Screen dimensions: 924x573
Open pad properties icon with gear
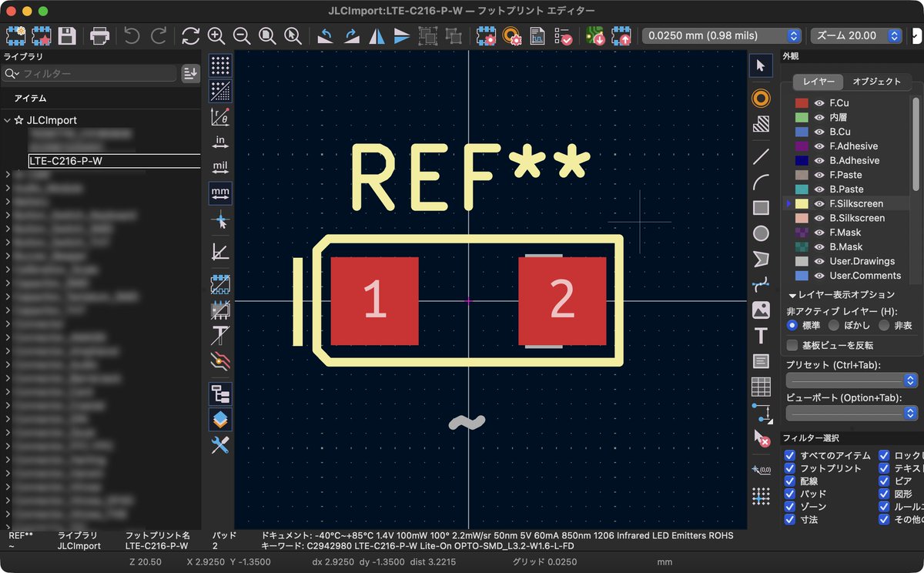(x=512, y=35)
